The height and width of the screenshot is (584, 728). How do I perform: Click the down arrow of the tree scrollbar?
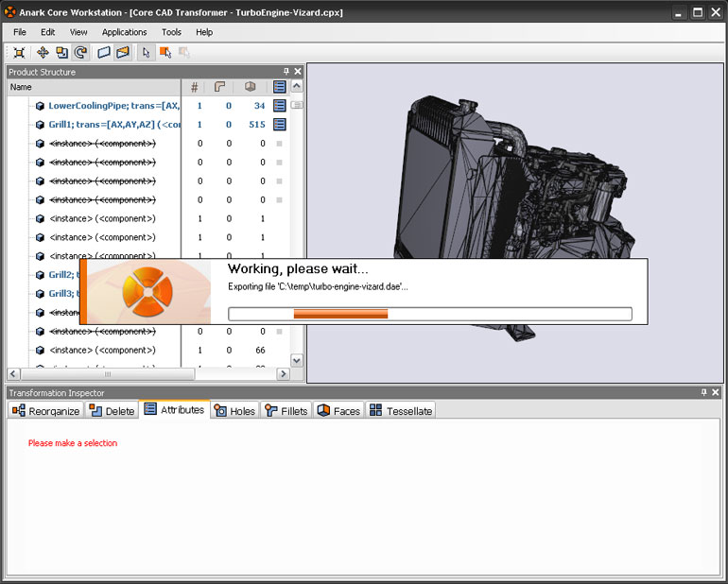[x=297, y=360]
